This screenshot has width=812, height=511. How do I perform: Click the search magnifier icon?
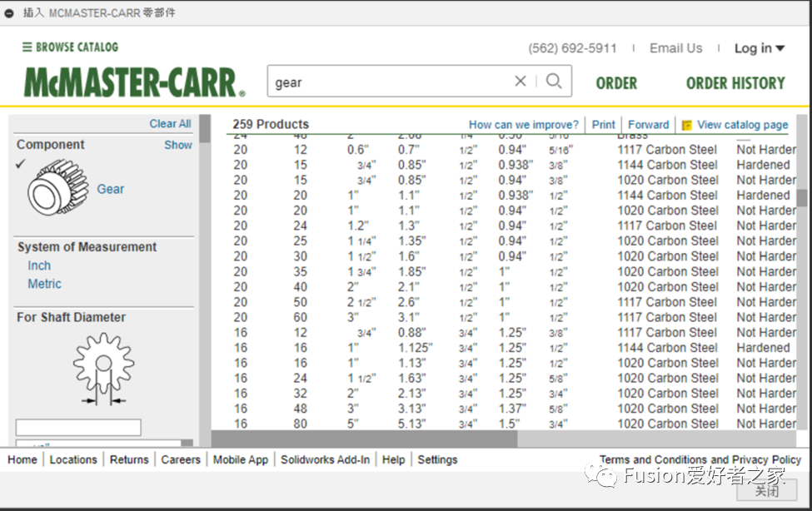click(x=554, y=82)
